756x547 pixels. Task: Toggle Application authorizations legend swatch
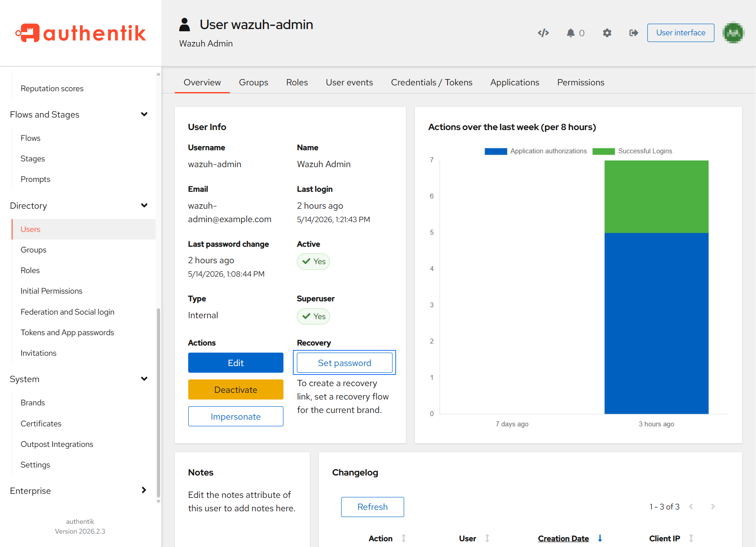point(496,151)
